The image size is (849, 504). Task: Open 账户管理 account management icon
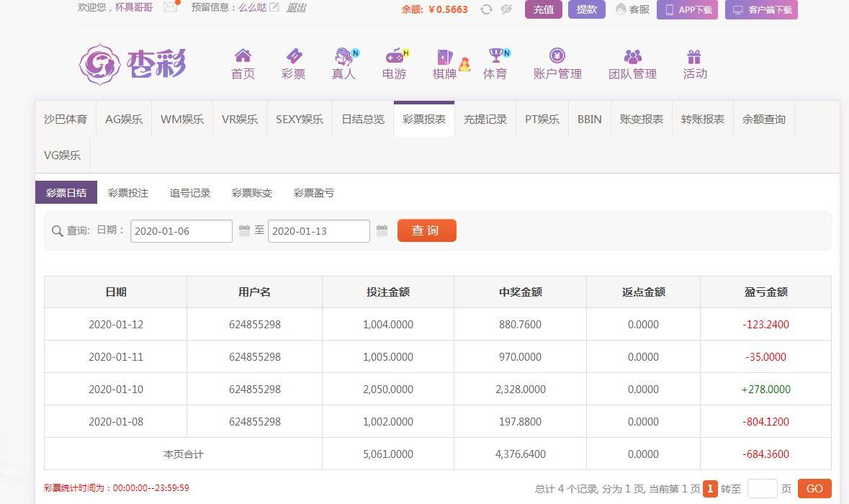[557, 56]
